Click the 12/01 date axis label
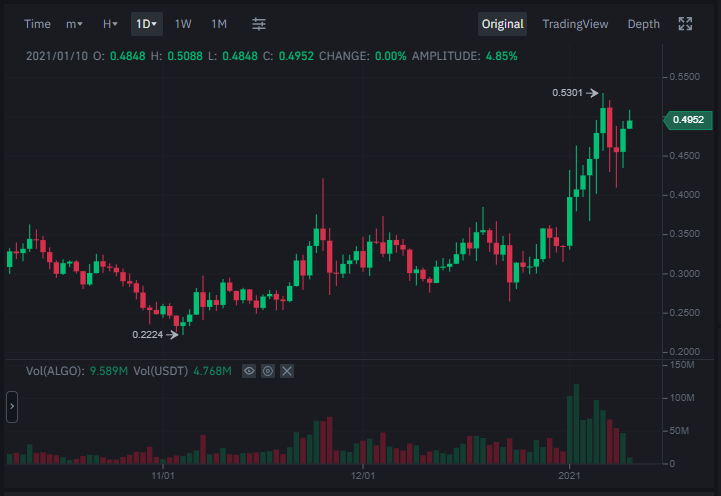This screenshot has width=721, height=496. pos(363,476)
